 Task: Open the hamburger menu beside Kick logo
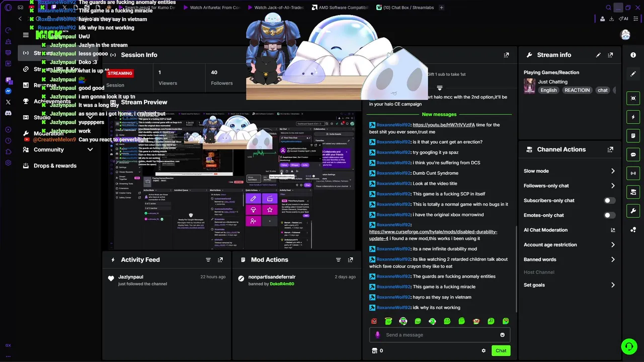tap(26, 35)
